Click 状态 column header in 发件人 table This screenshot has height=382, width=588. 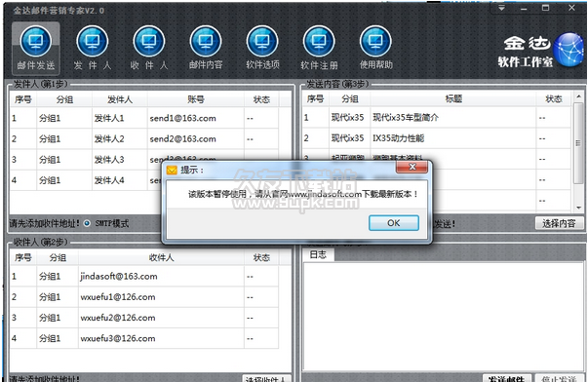click(x=261, y=99)
